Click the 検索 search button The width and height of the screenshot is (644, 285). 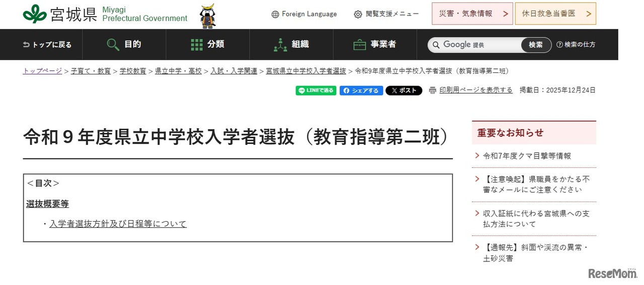pos(536,45)
